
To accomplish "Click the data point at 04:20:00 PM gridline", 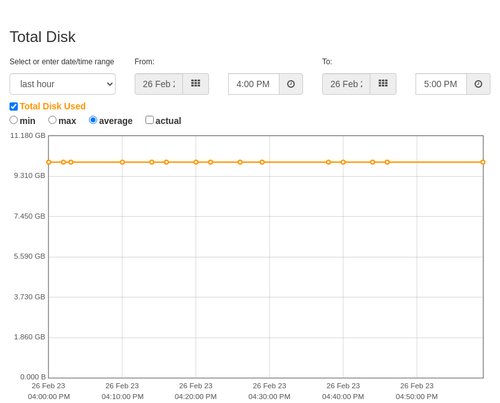I will pyautogui.click(x=196, y=162).
